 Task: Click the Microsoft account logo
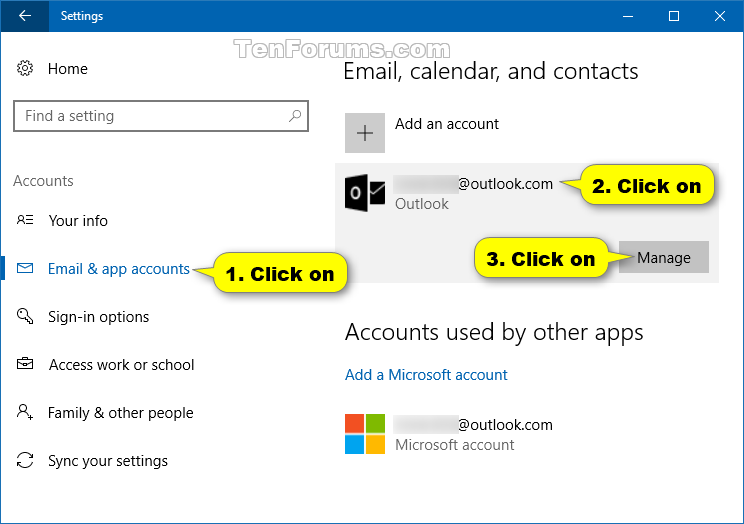tap(365, 434)
